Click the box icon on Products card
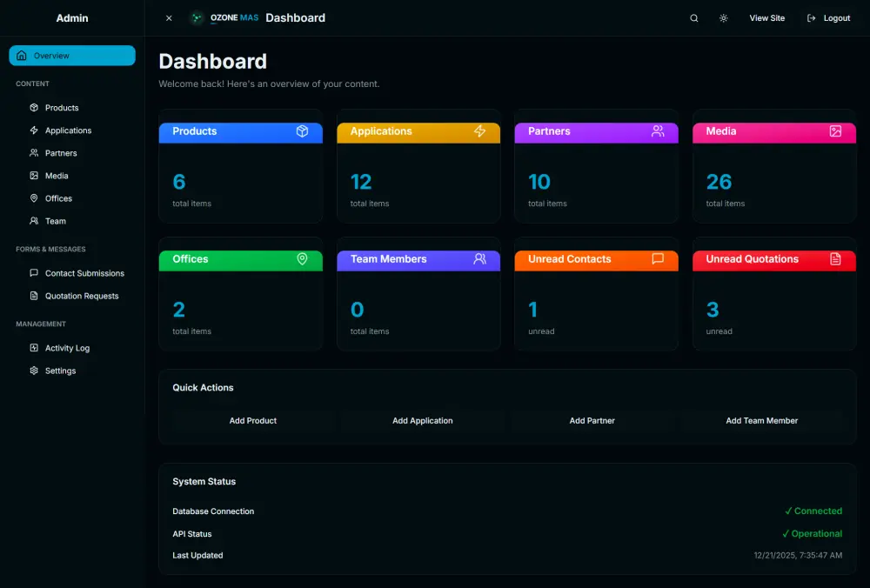 (302, 131)
